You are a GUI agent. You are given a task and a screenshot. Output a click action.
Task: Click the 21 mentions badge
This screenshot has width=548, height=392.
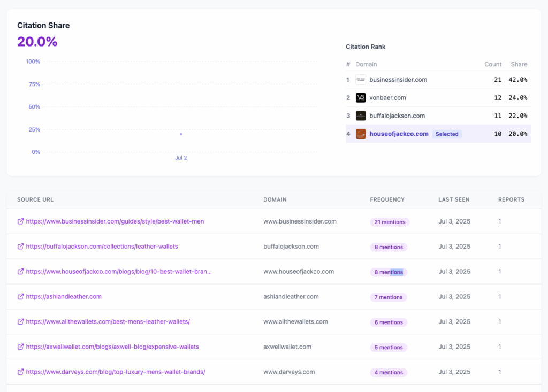(x=390, y=222)
